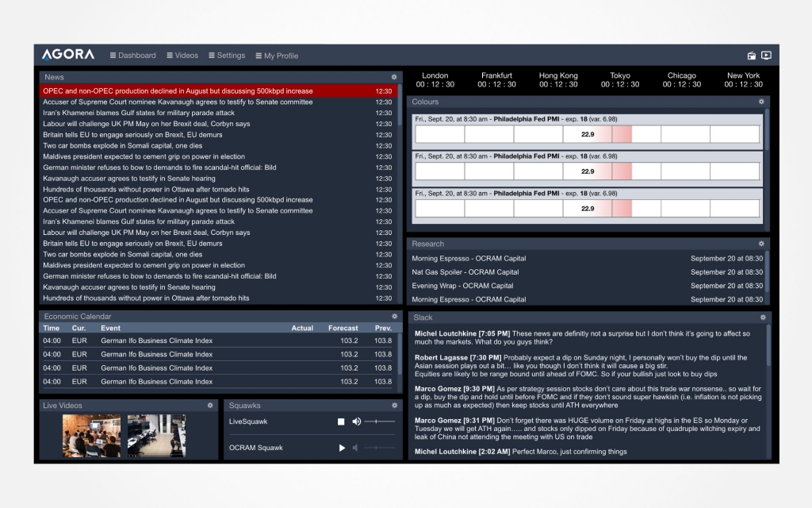Click the Cur. column header
Viewport: 812px width, 508px height.
[x=79, y=328]
